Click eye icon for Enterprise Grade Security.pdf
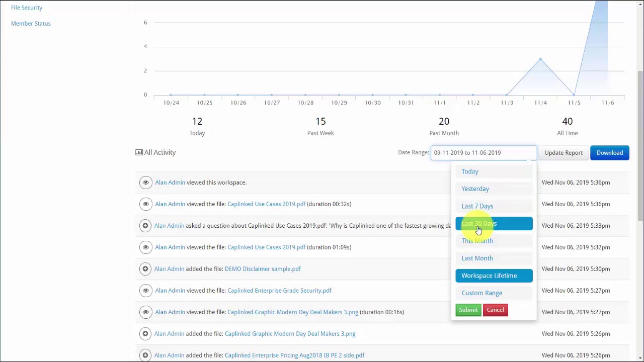 145,291
